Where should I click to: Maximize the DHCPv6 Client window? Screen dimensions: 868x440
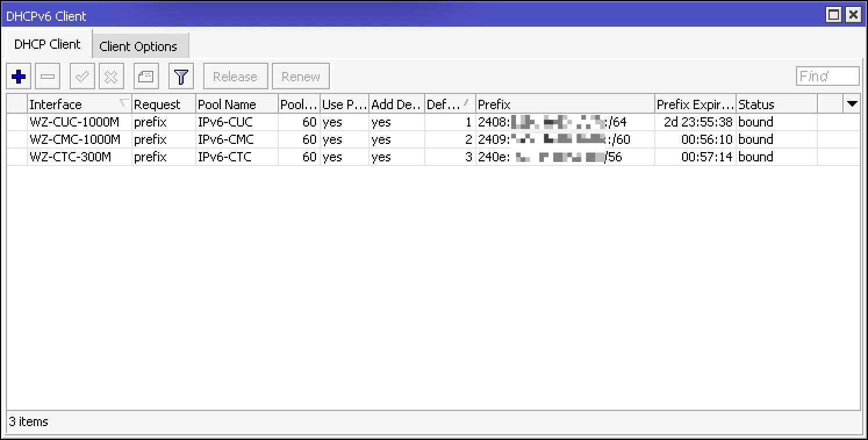(834, 15)
